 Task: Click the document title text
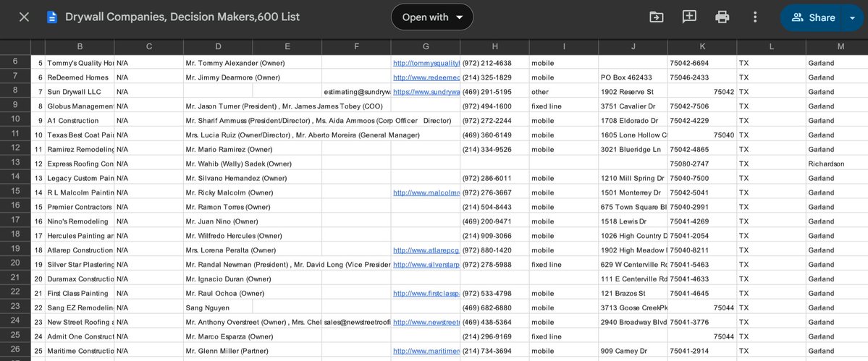pos(182,17)
